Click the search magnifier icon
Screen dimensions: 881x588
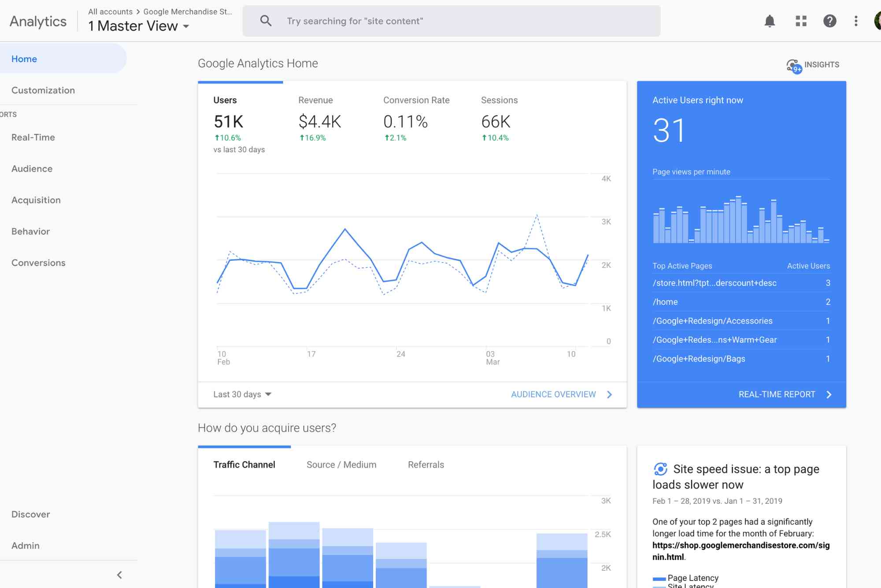(266, 20)
